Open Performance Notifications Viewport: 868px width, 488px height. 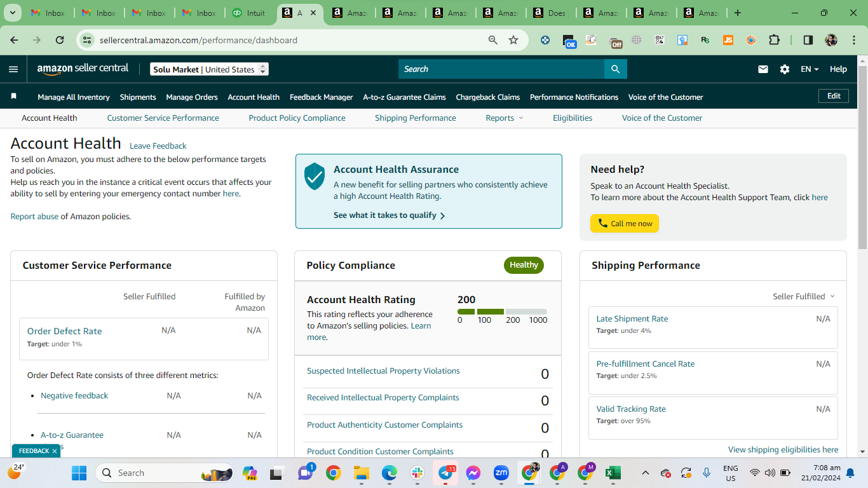coord(574,97)
